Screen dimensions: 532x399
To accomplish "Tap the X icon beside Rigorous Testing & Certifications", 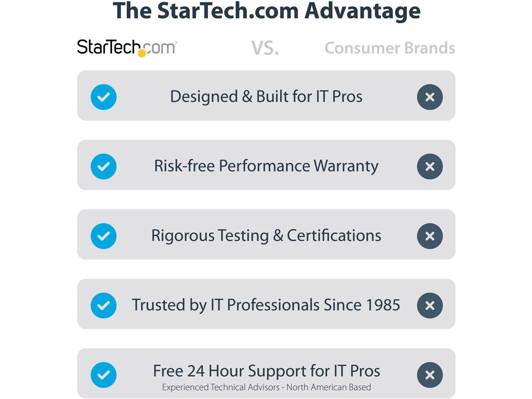I will [x=430, y=236].
